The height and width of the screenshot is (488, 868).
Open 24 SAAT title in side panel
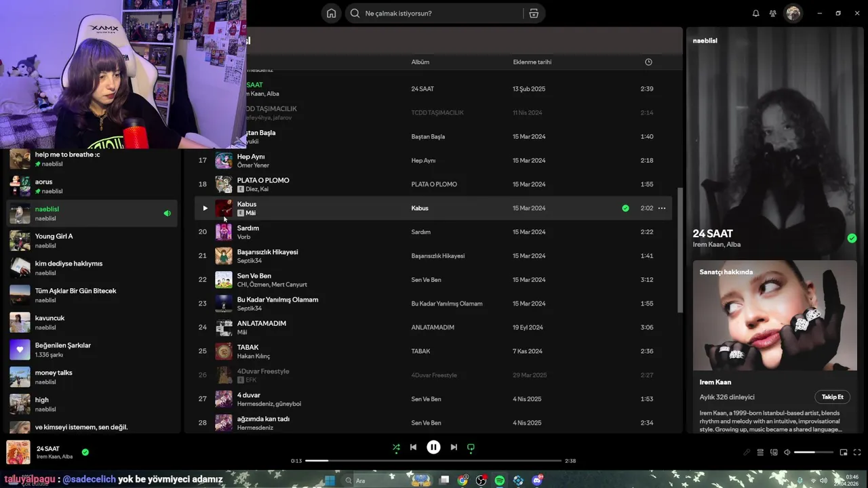tap(713, 233)
